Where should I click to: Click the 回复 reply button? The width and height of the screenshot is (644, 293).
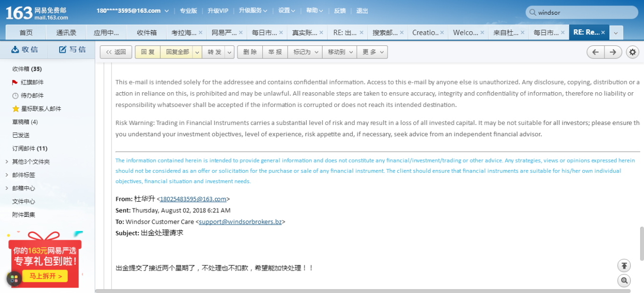[x=148, y=52]
